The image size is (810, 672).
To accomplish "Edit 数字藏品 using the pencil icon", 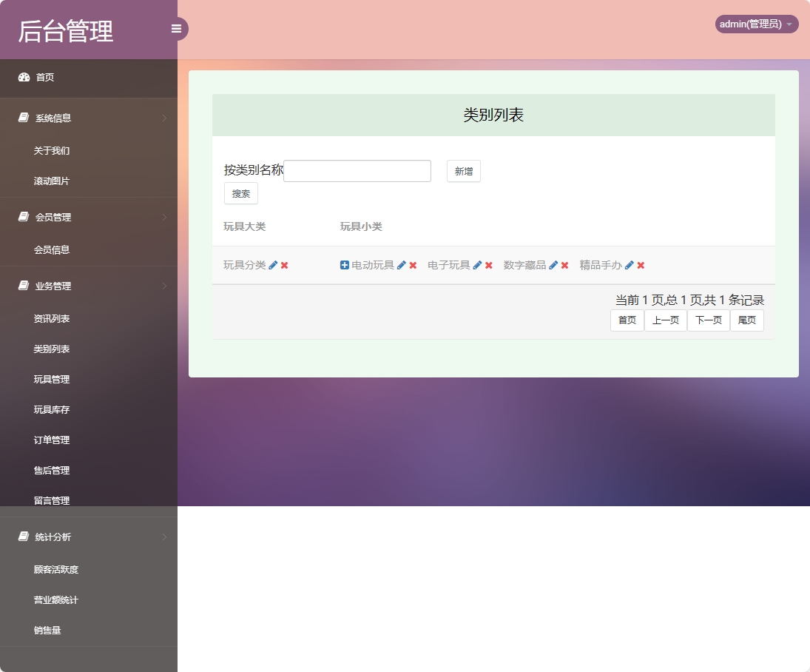I will (552, 265).
